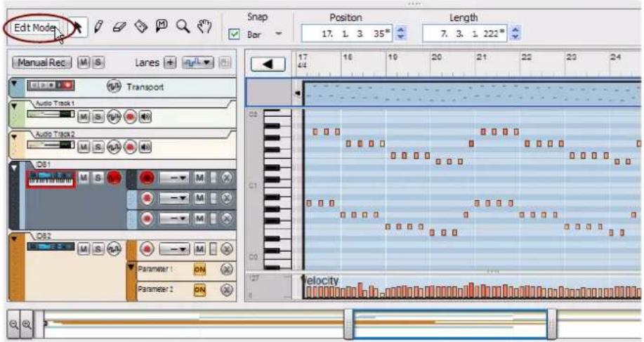Click the Audio Track 1 automation icon
This screenshot has width=644, height=342.
tap(114, 117)
